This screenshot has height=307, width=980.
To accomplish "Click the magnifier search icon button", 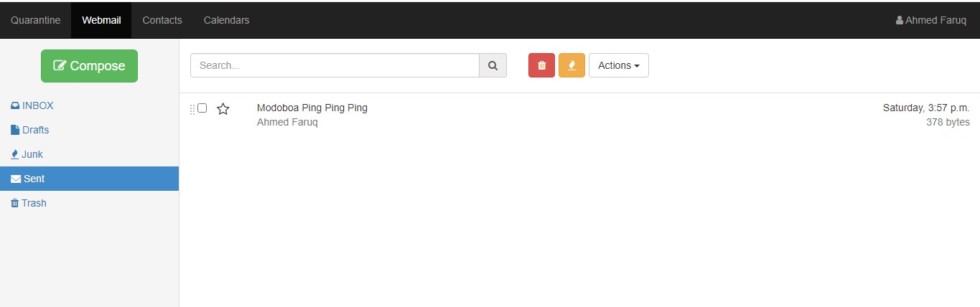I will [x=493, y=65].
